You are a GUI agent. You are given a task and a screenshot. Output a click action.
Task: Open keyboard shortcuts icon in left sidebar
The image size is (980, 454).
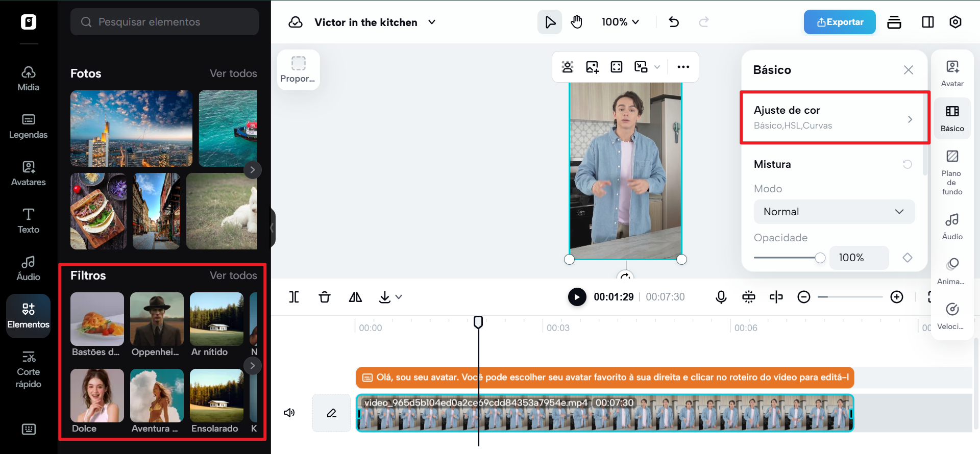click(29, 429)
